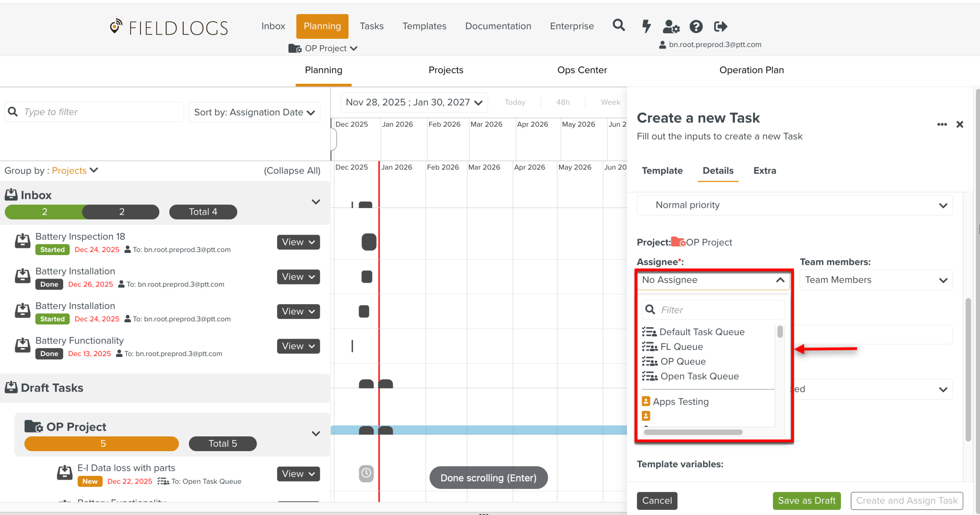Screen dimensions: 980x515
Task: Open the Ops Center tab
Action: coord(582,70)
